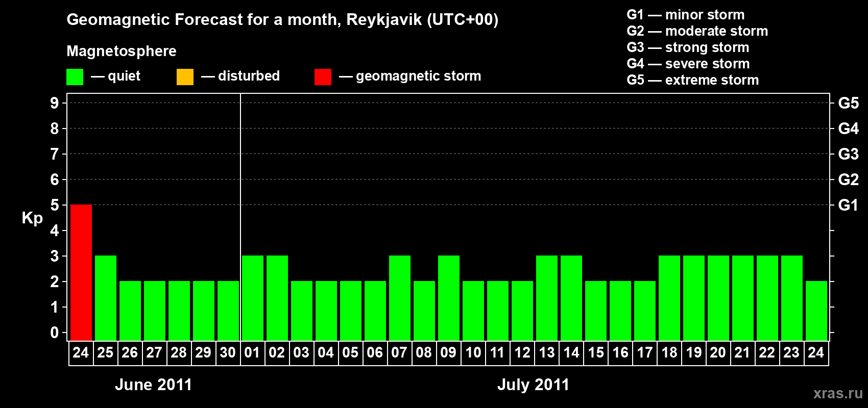This screenshot has height=408, width=868.
Task: Click the 'quiet' legend label
Action: tap(124, 76)
